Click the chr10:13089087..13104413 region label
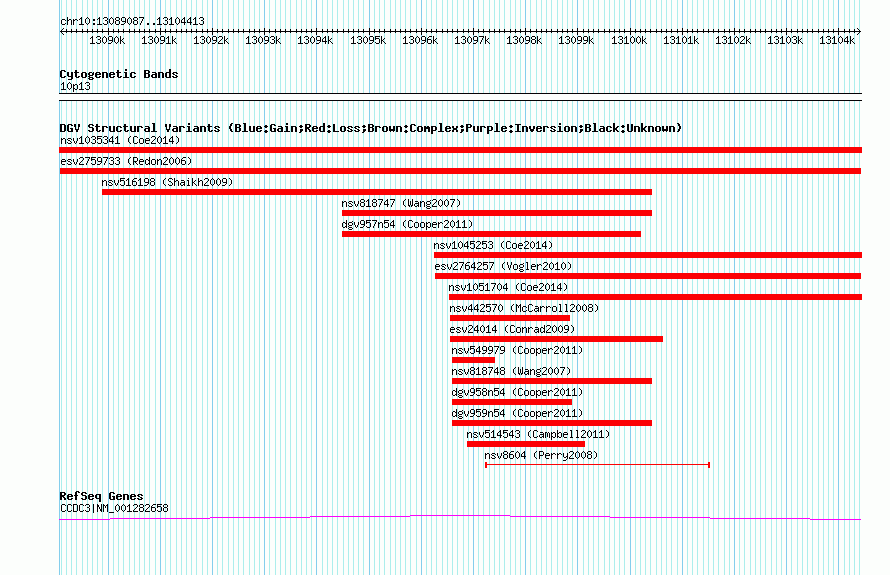 (x=132, y=22)
